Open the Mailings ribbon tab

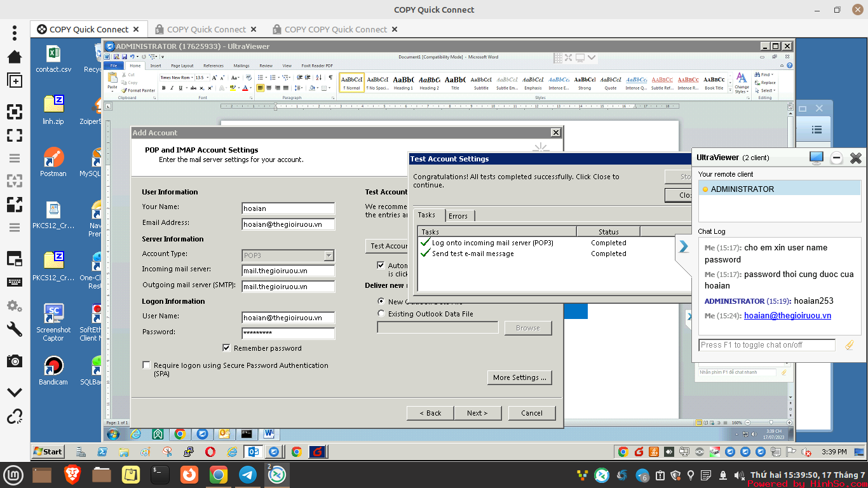pyautogui.click(x=241, y=65)
